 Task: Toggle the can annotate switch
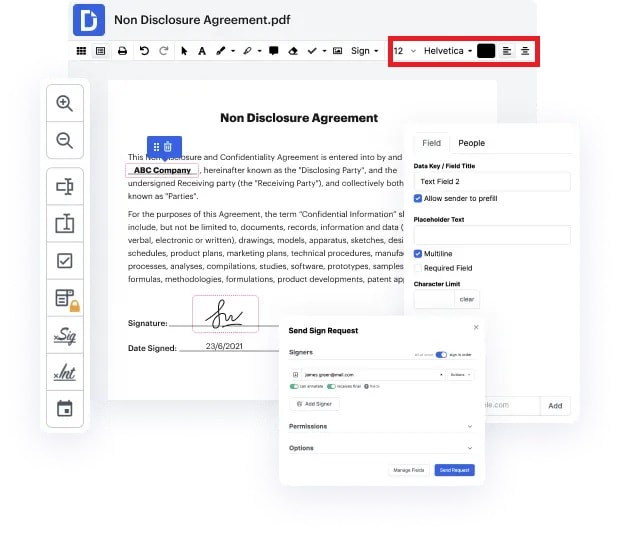pyautogui.click(x=294, y=386)
